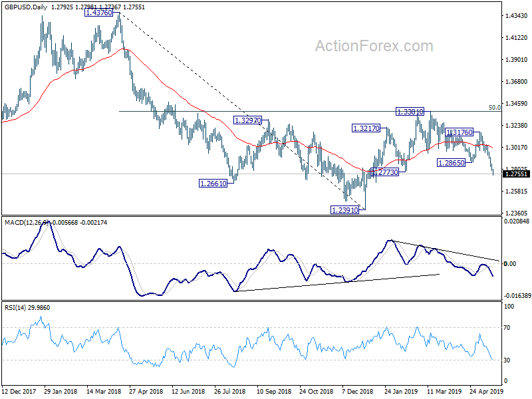Viewport: 532px width, 399px height.
Task: Click the 1.26610 low price label
Action: click(x=213, y=184)
